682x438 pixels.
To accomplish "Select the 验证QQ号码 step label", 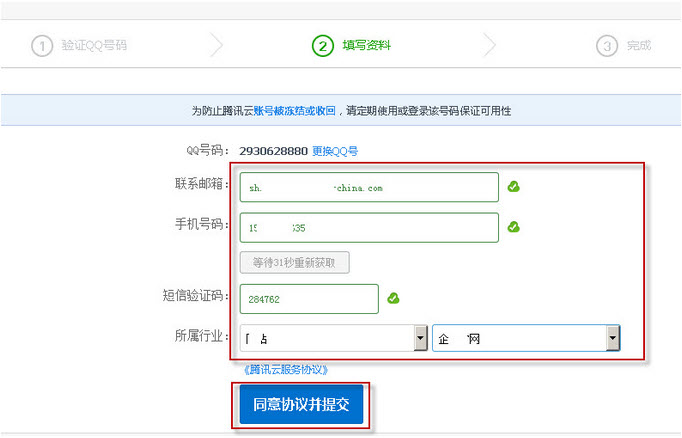I will point(94,46).
